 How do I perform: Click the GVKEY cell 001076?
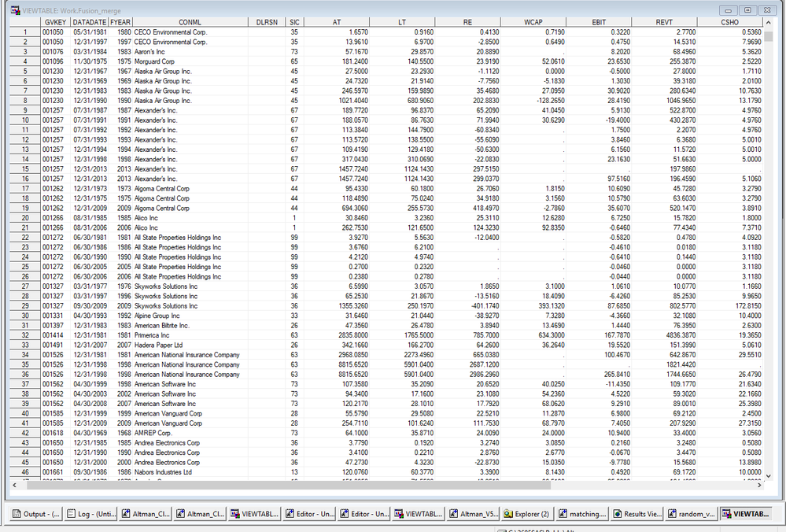[55, 52]
